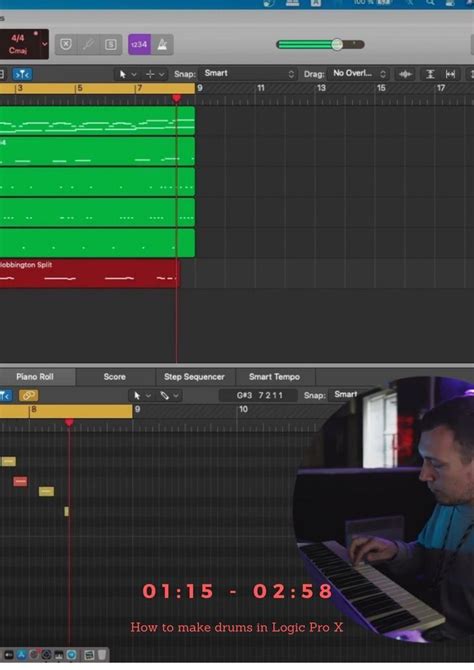This screenshot has width=474, height=670.
Task: Click the playhead marker in the Piano Roll ruler
Action: (x=69, y=423)
